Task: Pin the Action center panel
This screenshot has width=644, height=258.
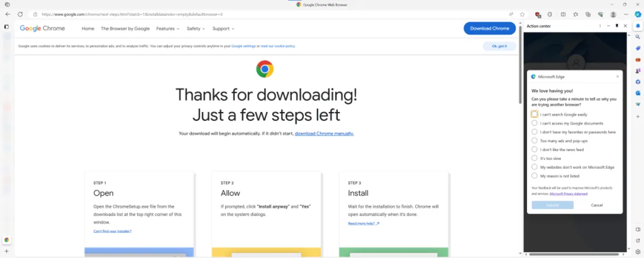Action: (x=617, y=26)
